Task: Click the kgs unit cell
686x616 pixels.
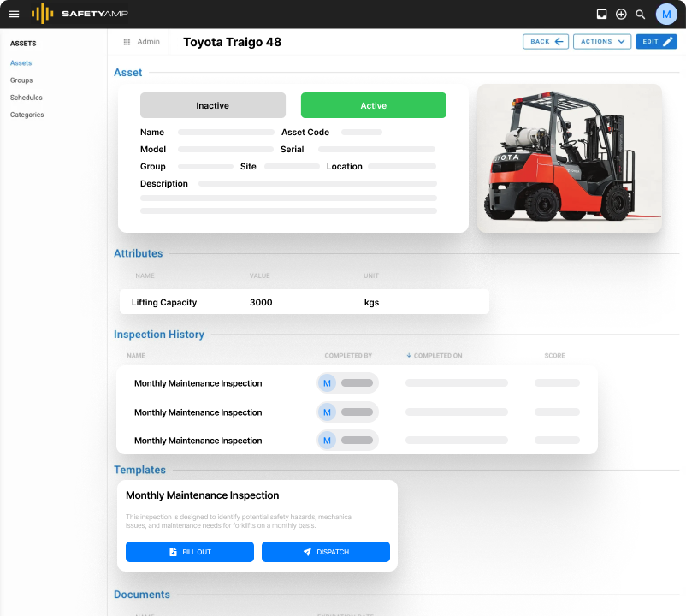Action: (x=371, y=302)
